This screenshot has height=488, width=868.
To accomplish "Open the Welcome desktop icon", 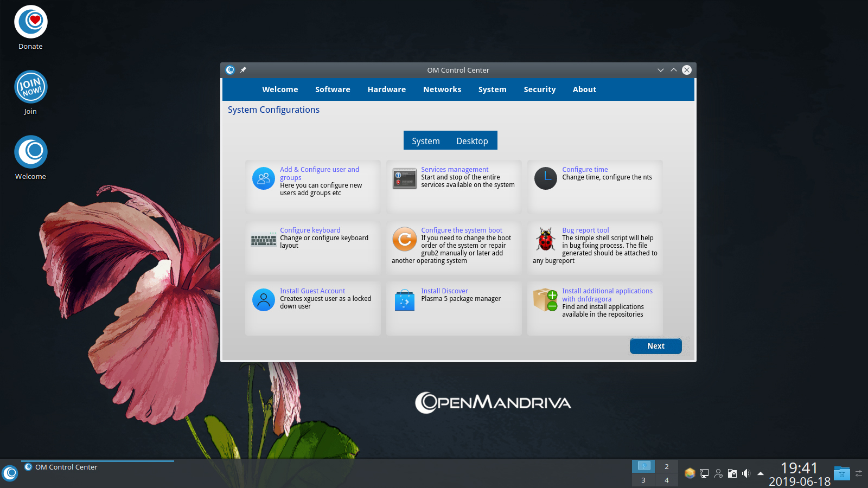I will pyautogui.click(x=30, y=152).
